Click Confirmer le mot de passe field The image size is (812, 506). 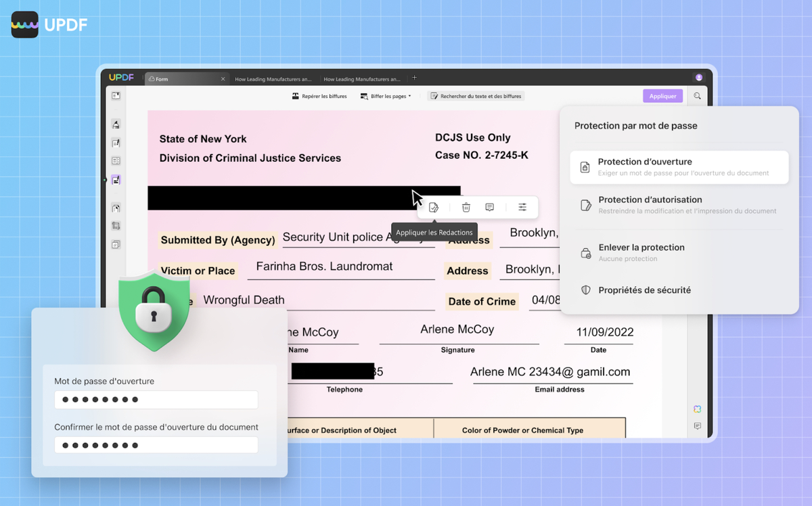point(156,445)
